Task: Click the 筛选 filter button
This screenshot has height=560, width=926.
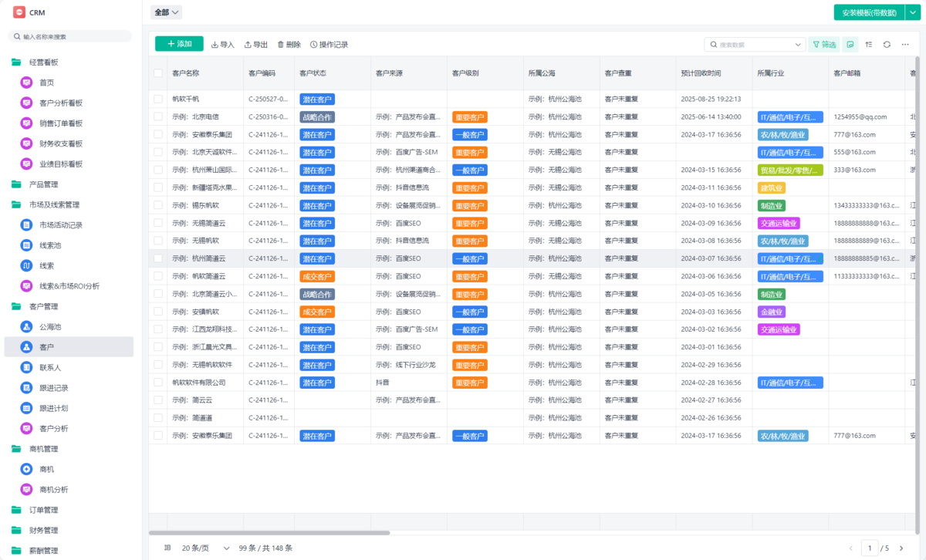Action: pos(824,45)
